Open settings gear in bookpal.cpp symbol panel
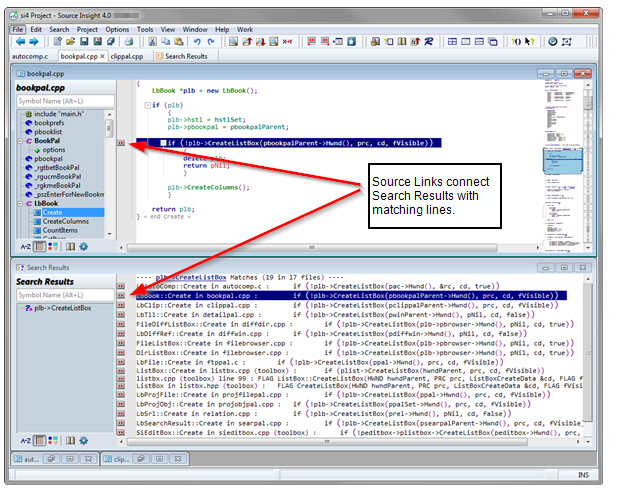 coord(84,247)
